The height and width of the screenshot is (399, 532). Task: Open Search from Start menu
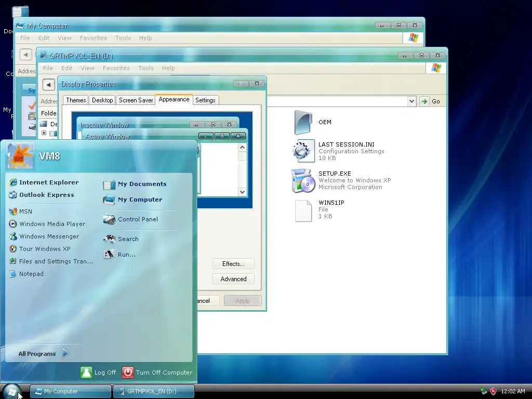click(x=121, y=239)
